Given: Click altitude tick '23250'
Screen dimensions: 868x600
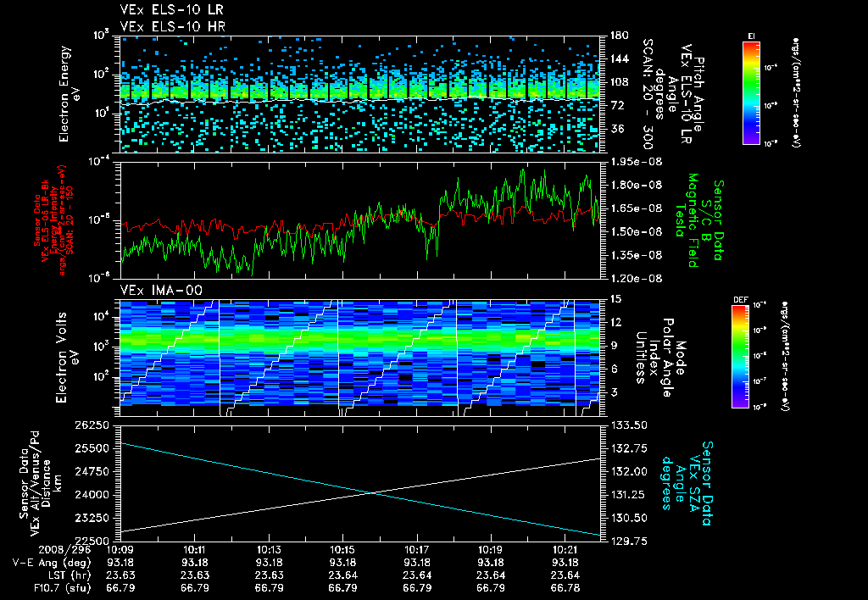Looking at the screenshot, I should pos(92,518).
